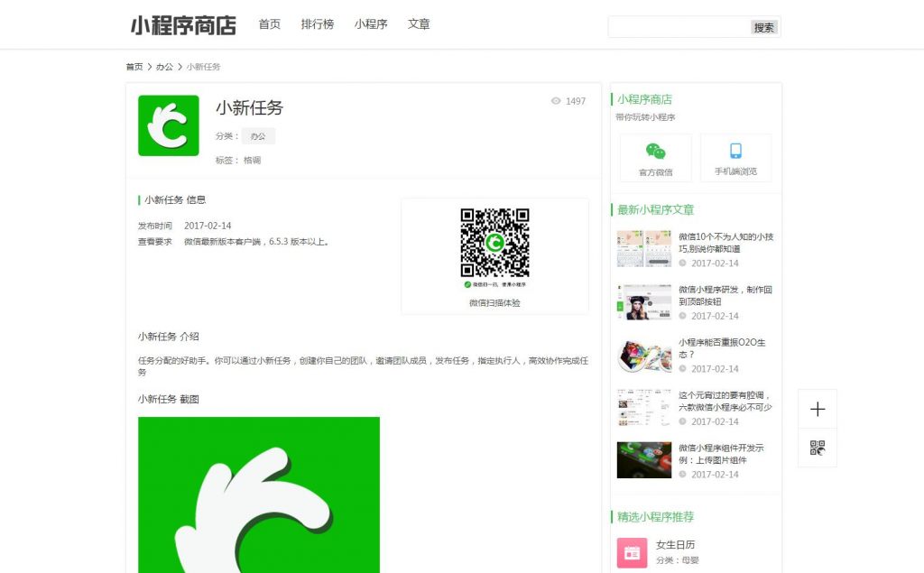Open article 小程序能否重振O2O生态
Image resolution: width=924 pixels, height=573 pixels.
(722, 347)
